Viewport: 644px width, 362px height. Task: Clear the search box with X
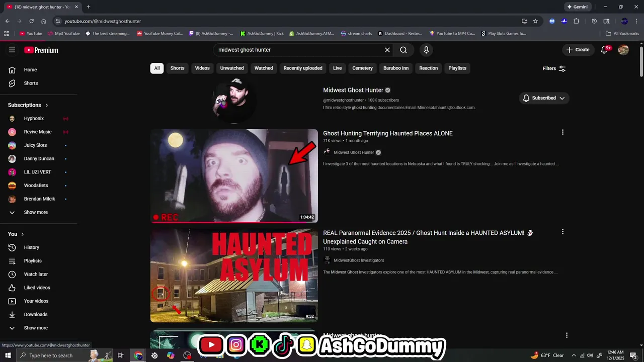pyautogui.click(x=387, y=50)
